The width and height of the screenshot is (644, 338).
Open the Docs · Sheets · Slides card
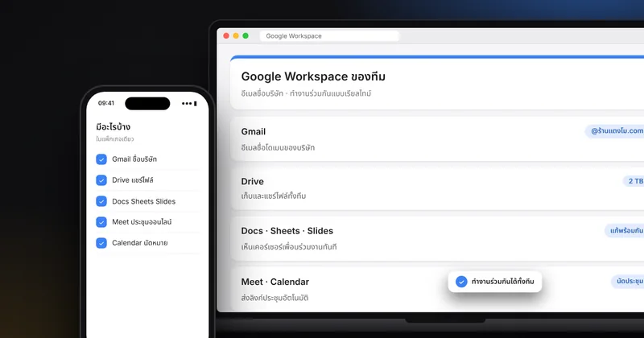click(437, 239)
